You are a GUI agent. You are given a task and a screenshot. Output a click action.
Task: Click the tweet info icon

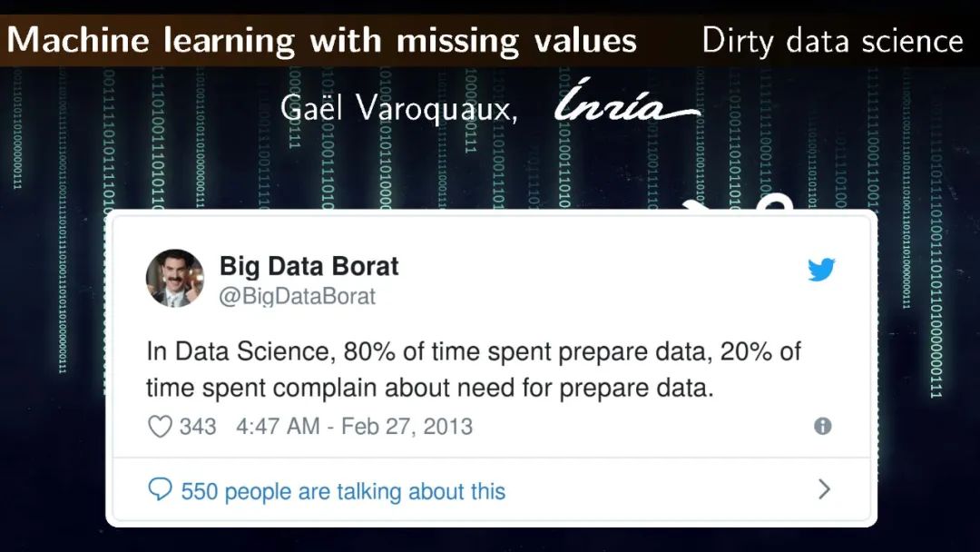pyautogui.click(x=822, y=426)
